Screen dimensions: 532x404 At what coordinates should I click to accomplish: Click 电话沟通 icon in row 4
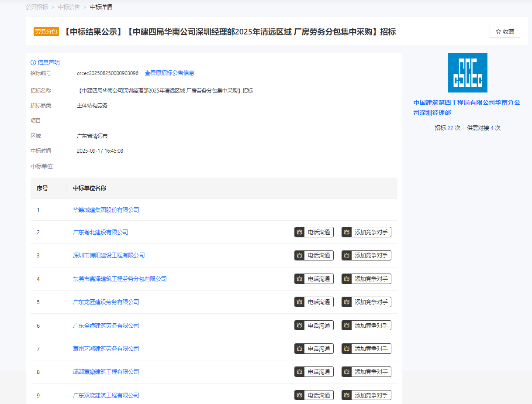[300, 279]
